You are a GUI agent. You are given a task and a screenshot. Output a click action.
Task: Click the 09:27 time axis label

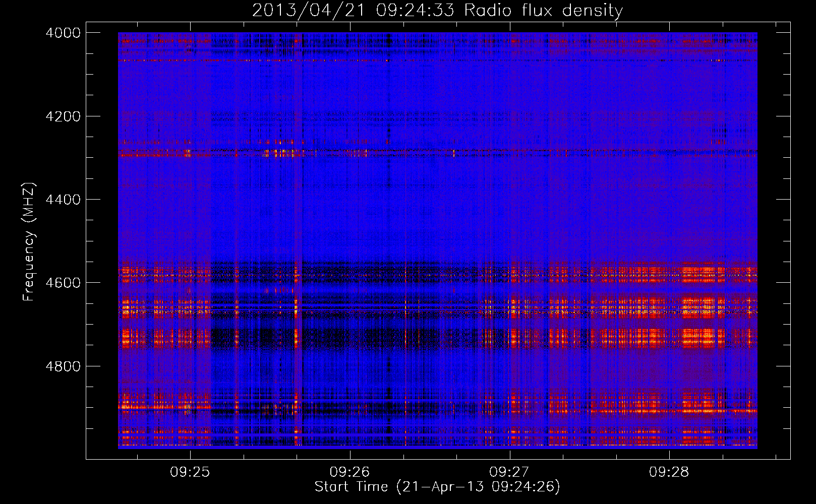click(x=509, y=472)
